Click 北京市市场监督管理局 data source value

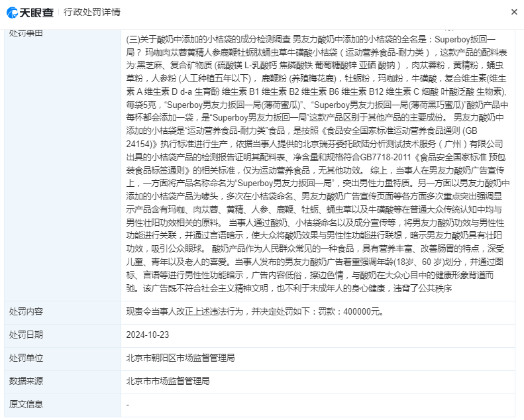coord(168,381)
